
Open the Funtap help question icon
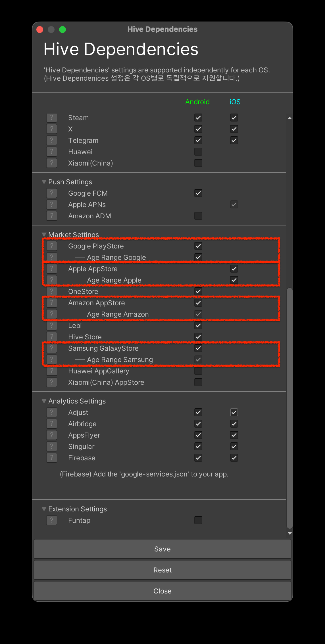pos(52,520)
